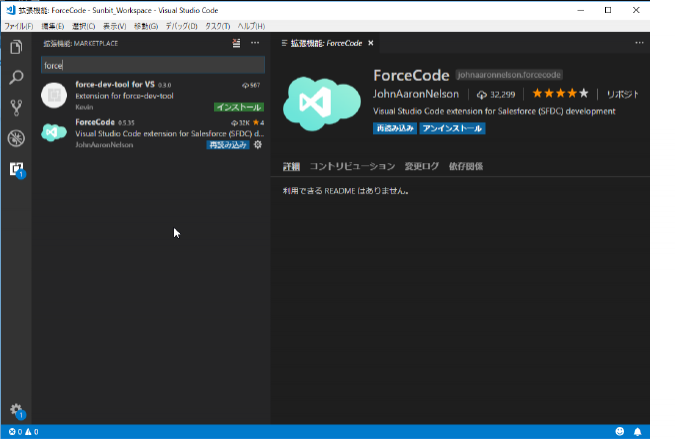Viewport: 675px width, 439px height.
Task: Click the large ForceCode logo in details
Action: pos(322,103)
